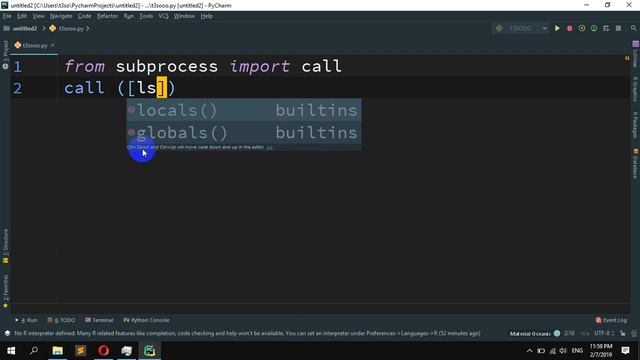Open the Help menu
Viewport: 640px width, 360px height.
[x=207, y=16]
